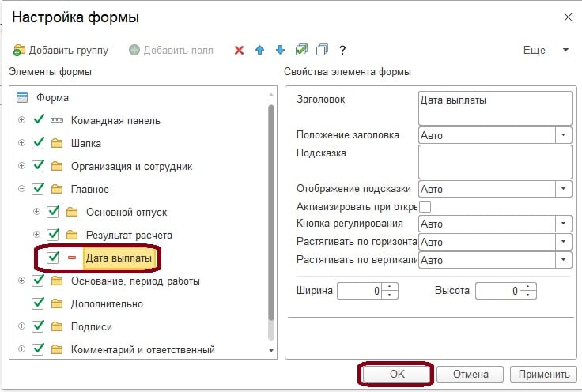Toggle the Главное checkbox

[38, 189]
